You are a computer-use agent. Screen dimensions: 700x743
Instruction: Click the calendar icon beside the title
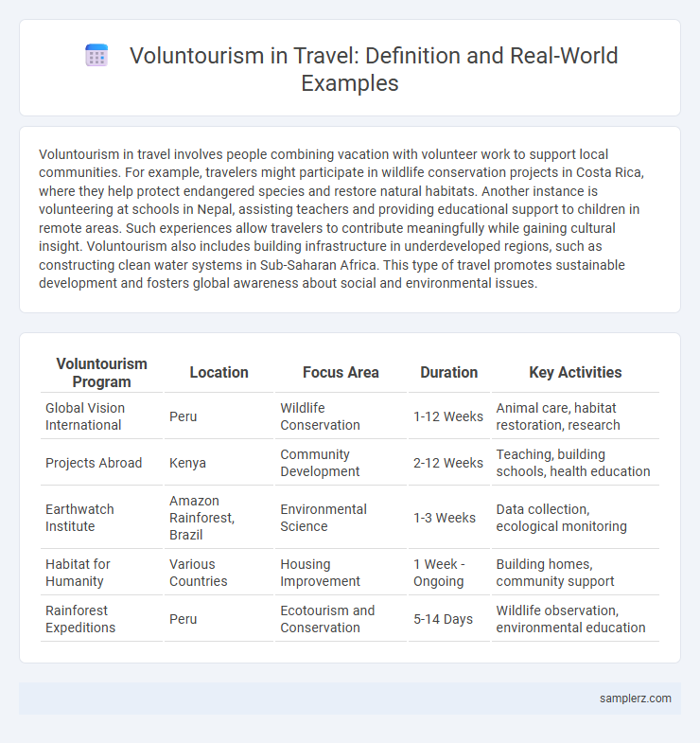pos(96,56)
